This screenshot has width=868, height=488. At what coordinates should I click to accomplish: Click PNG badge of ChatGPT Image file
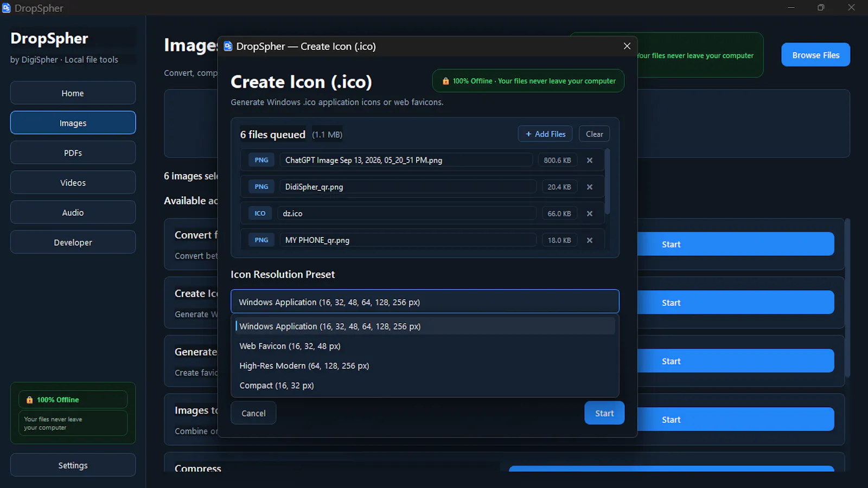click(261, 160)
